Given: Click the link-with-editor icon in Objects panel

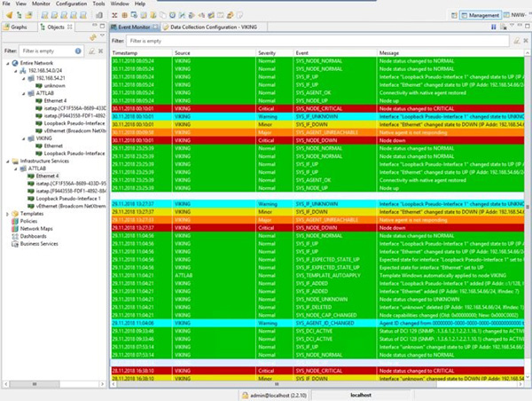Looking at the screenshot, I should tap(92, 37).
